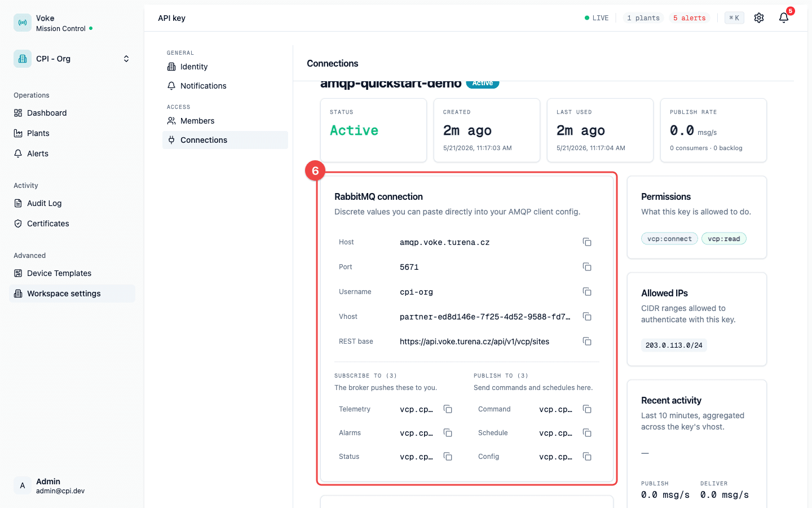The image size is (812, 508).
Task: Copy the Schedule topic
Action: point(587,433)
